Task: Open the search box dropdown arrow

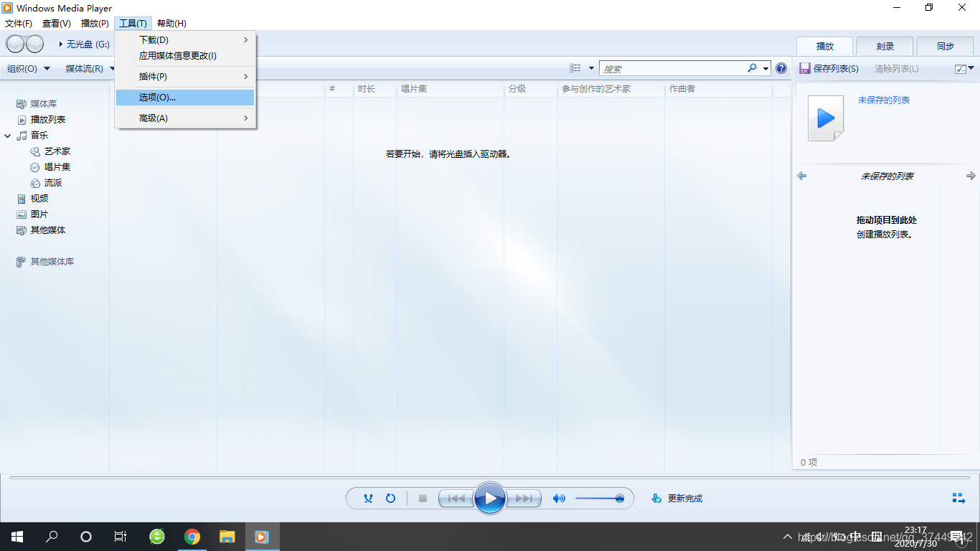Action: (765, 68)
